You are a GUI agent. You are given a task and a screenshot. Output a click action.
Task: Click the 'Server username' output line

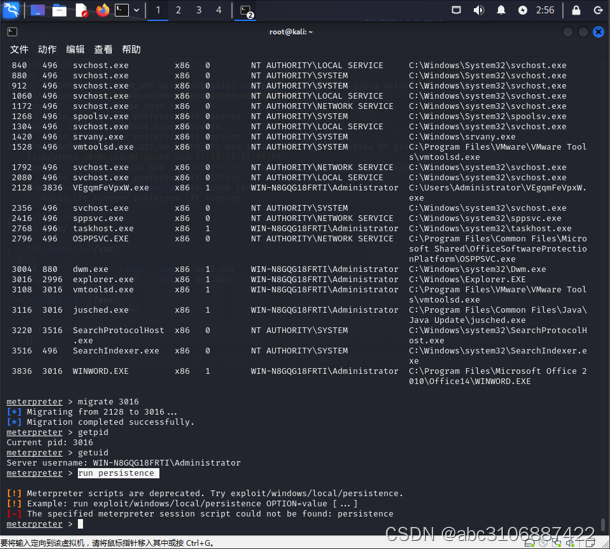[124, 463]
